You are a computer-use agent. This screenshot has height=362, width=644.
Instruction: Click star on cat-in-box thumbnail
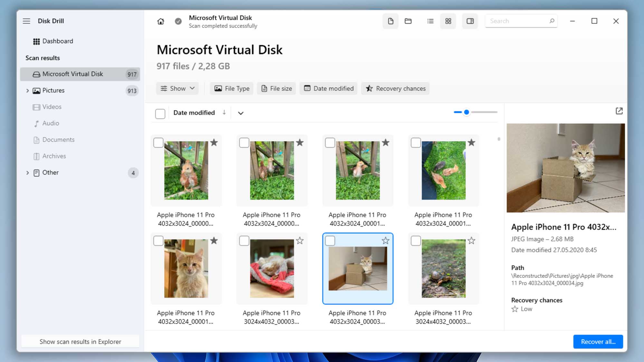(x=385, y=241)
